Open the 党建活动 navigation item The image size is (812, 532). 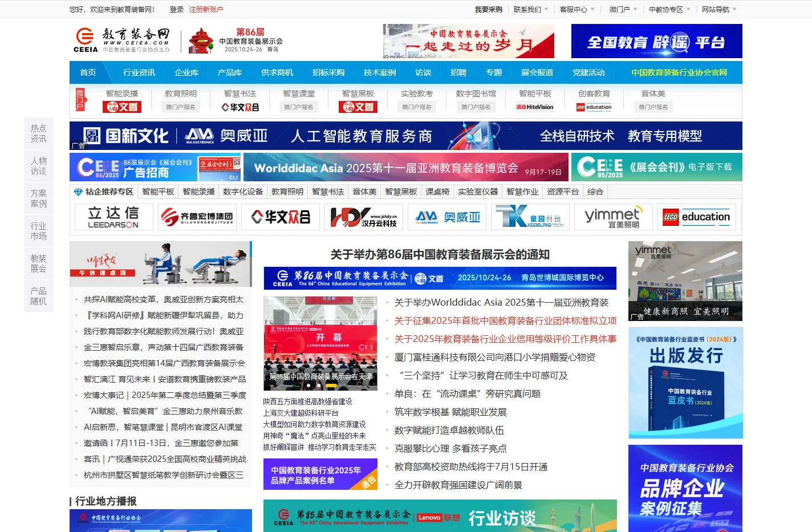click(588, 72)
